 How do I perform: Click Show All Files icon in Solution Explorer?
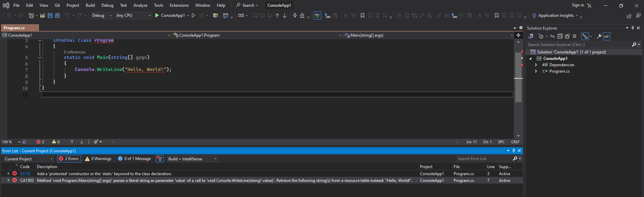pos(567,36)
